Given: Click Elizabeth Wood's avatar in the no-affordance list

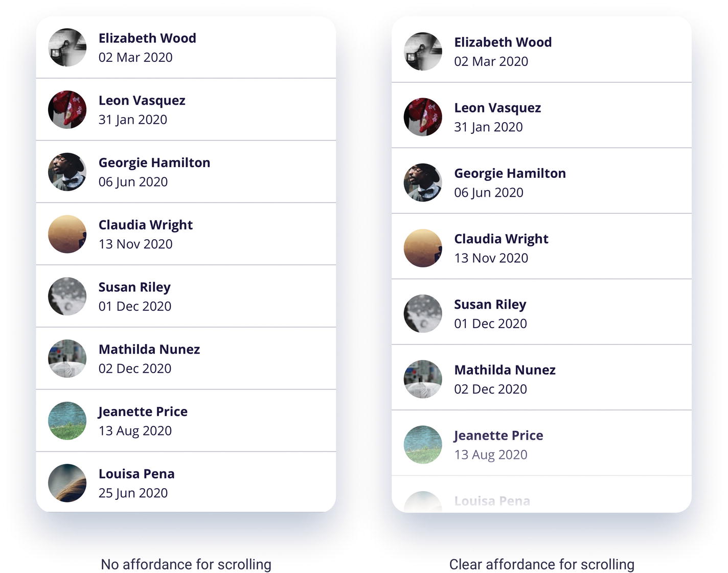Looking at the screenshot, I should point(67,48).
